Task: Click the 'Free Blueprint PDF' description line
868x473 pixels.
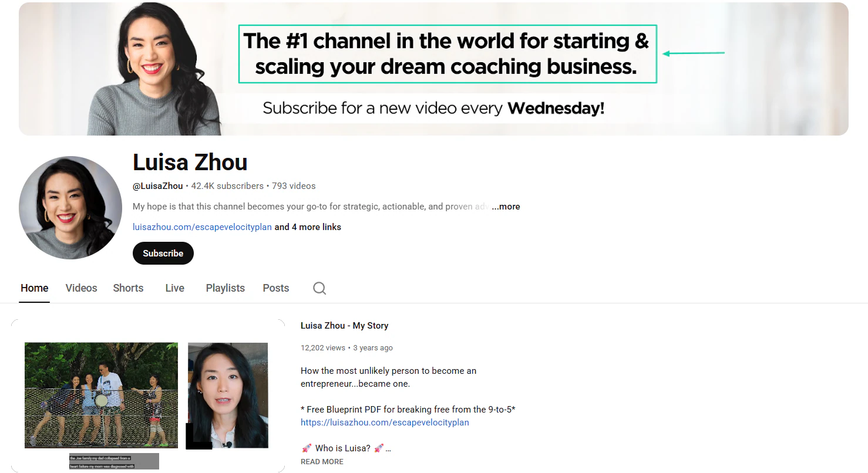Action: (x=408, y=410)
